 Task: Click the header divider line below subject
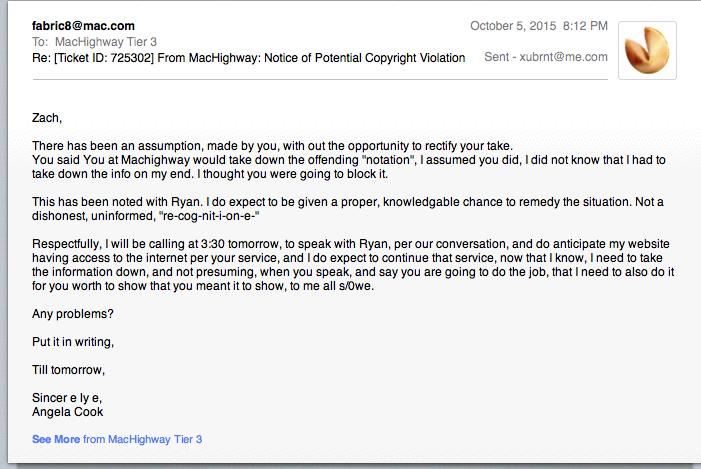point(320,80)
